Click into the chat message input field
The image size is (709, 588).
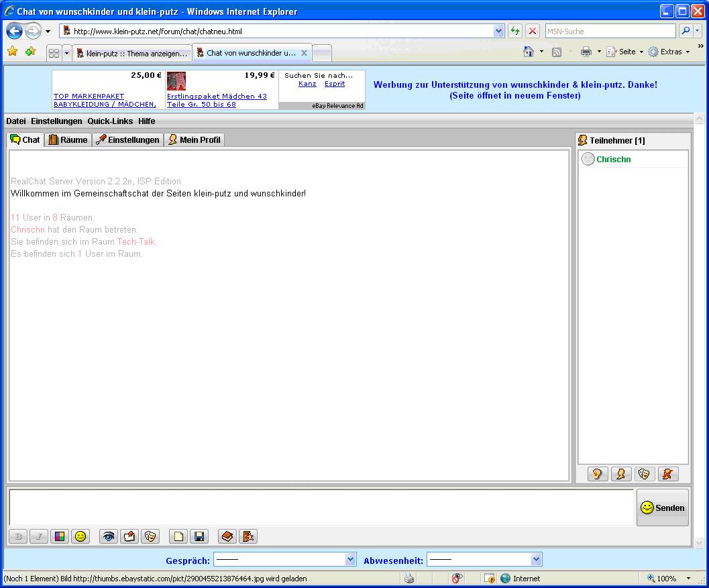click(321, 507)
